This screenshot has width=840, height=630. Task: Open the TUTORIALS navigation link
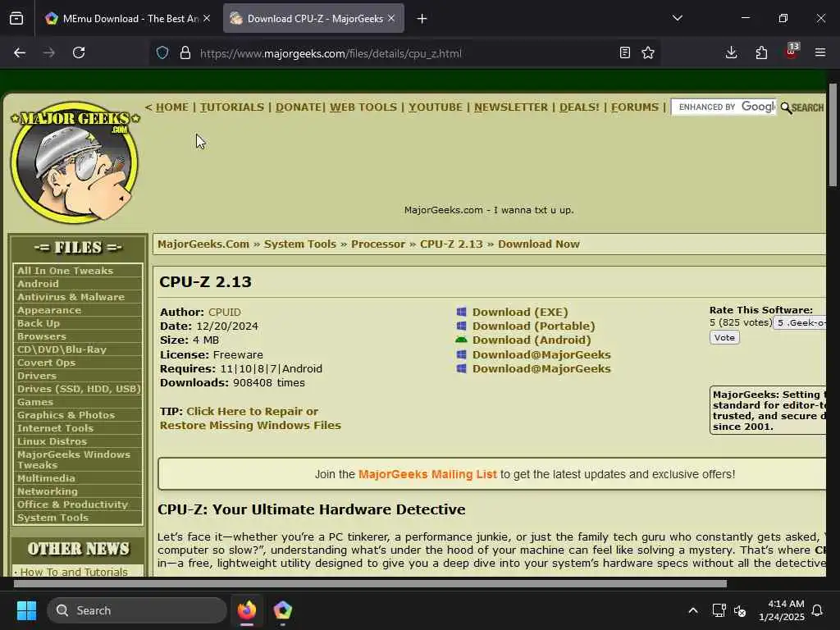coord(232,107)
